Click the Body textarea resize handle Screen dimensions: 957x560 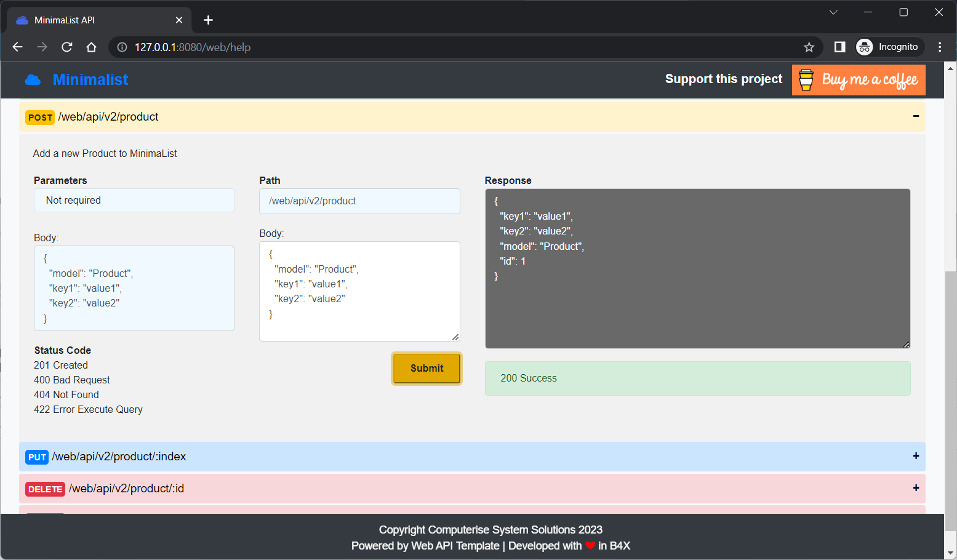(x=455, y=337)
